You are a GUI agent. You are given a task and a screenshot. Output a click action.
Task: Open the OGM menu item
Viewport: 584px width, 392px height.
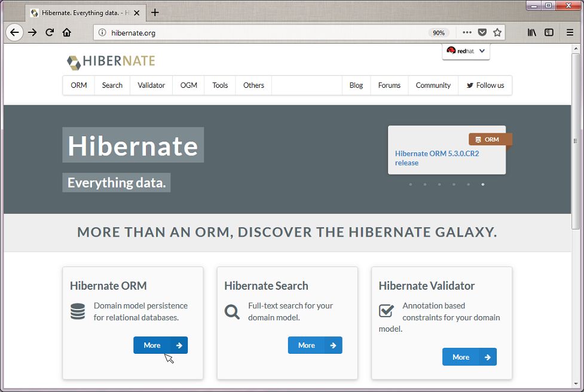click(x=189, y=85)
